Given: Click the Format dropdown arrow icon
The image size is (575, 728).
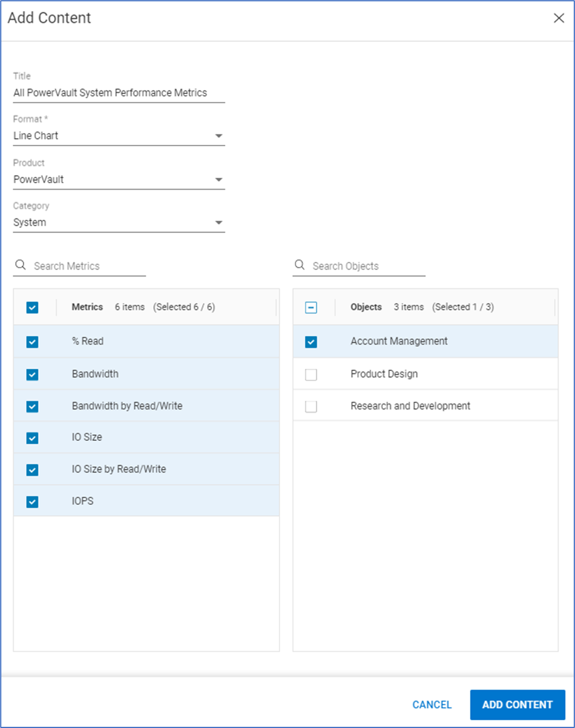Looking at the screenshot, I should point(219,135).
